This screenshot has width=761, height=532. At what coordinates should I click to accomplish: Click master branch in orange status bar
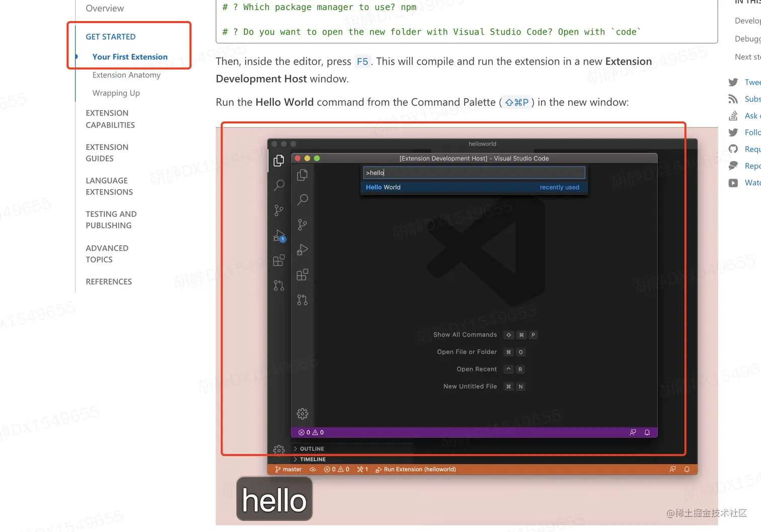coord(288,469)
